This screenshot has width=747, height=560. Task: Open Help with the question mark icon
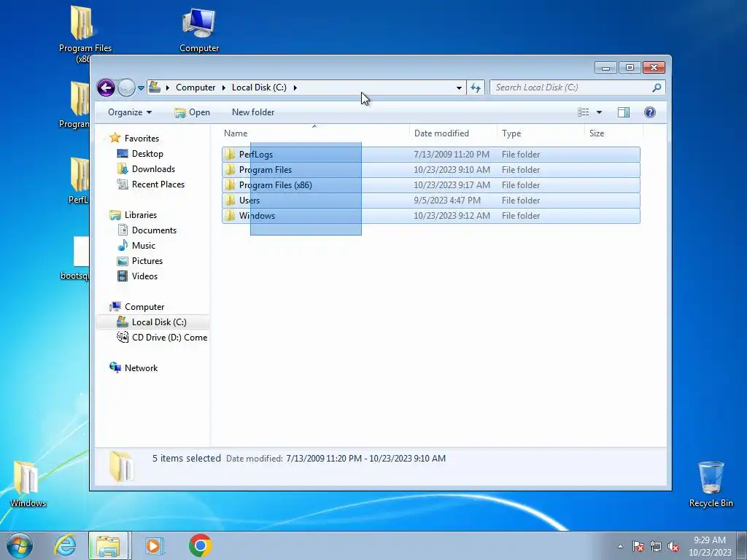tap(650, 112)
